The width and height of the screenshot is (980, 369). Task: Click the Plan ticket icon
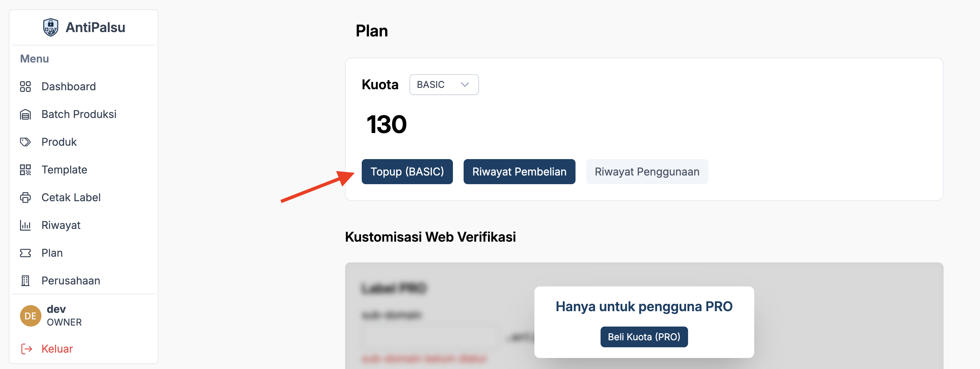click(25, 253)
